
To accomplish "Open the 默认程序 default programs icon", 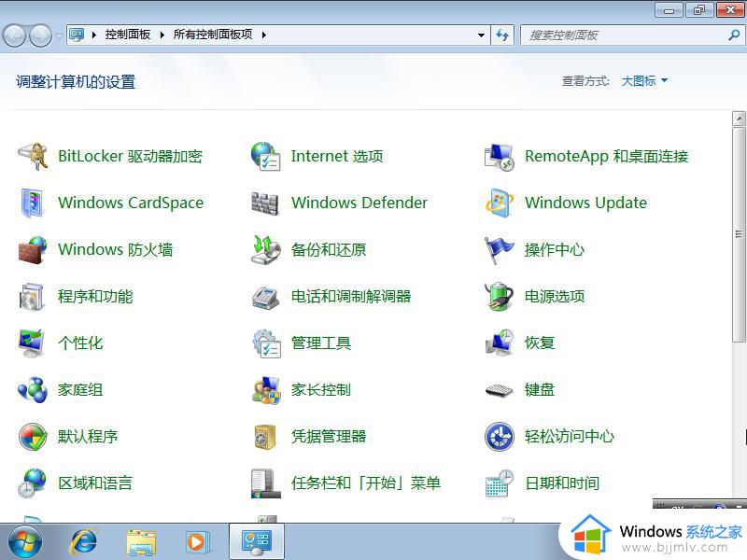I will [x=33, y=436].
